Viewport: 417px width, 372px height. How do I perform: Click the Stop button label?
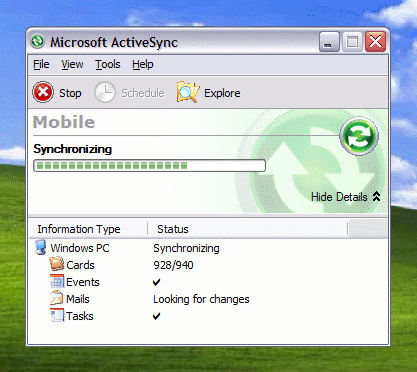coord(70,93)
